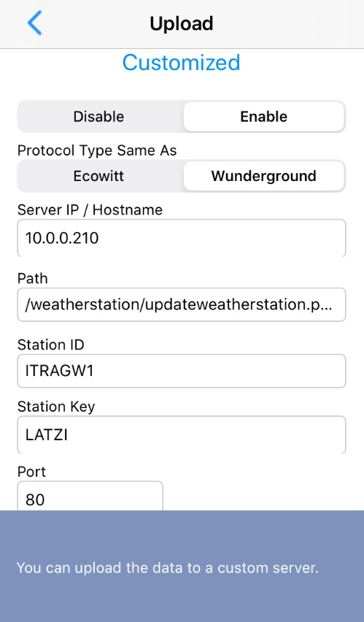The height and width of the screenshot is (622, 364).
Task: Tap the custom server hint message
Action: 168,568
